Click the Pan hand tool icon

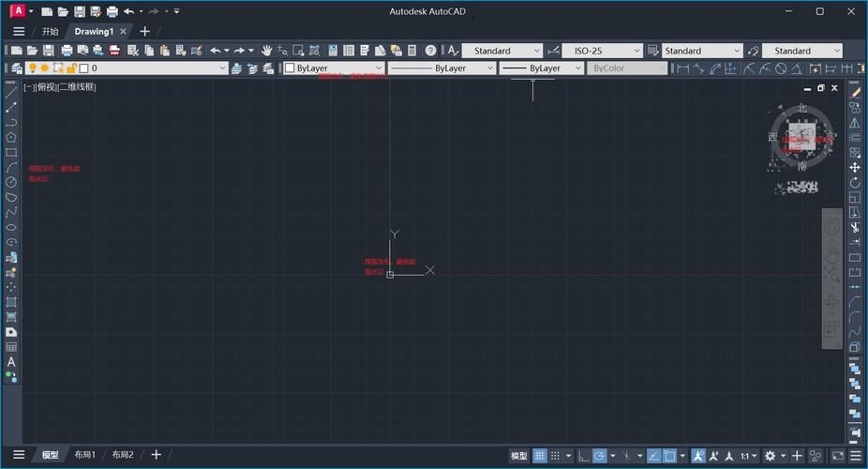(266, 51)
